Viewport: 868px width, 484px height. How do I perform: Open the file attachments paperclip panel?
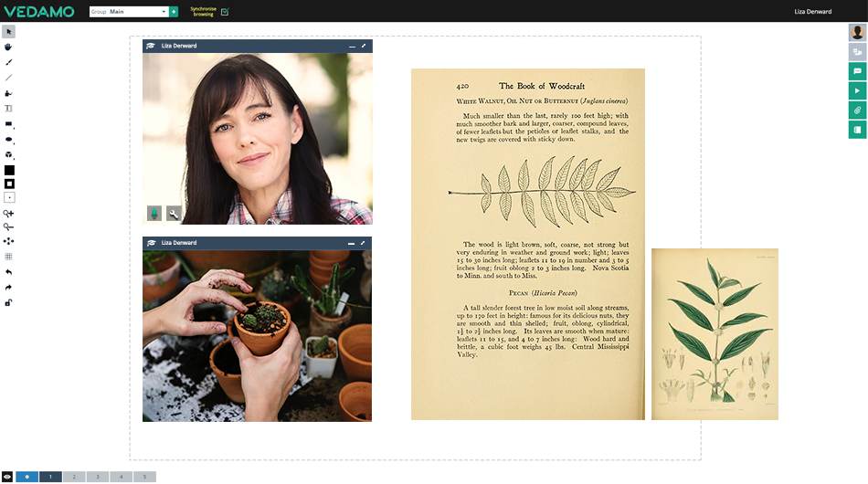click(x=857, y=110)
